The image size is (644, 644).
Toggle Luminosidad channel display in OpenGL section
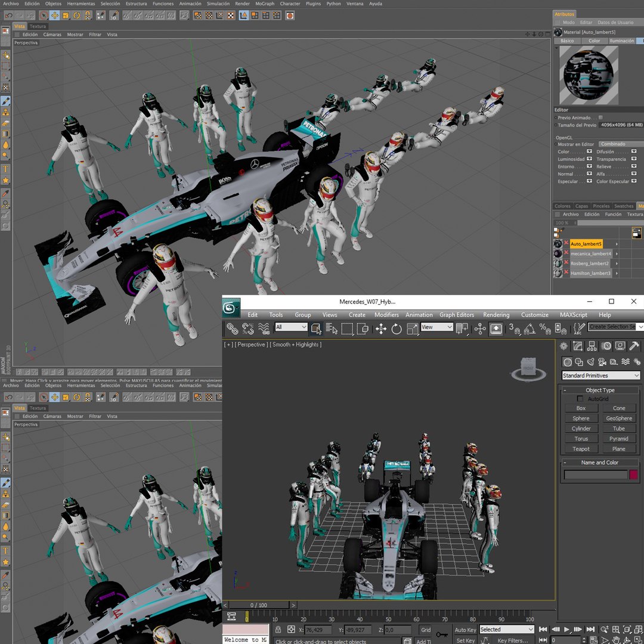click(589, 159)
